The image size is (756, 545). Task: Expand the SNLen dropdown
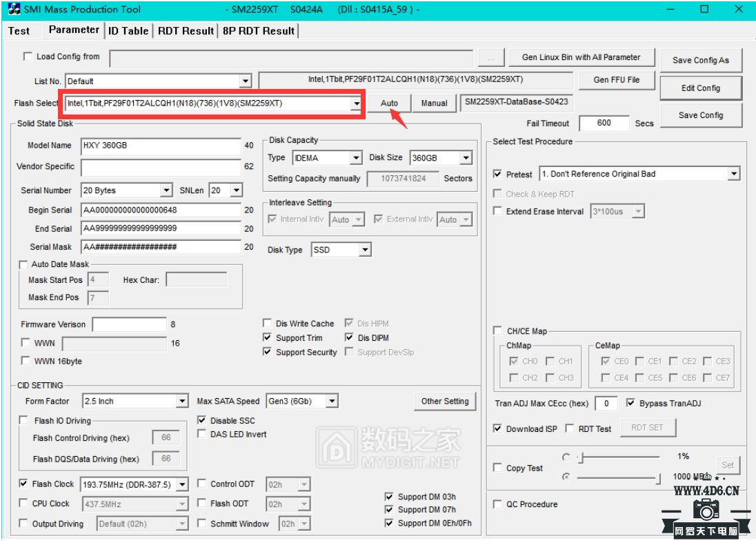(236, 190)
